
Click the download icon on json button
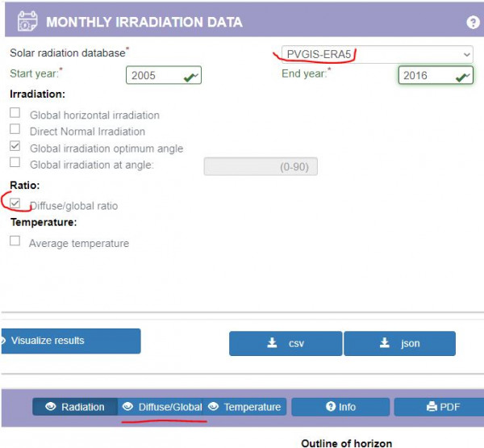(384, 342)
